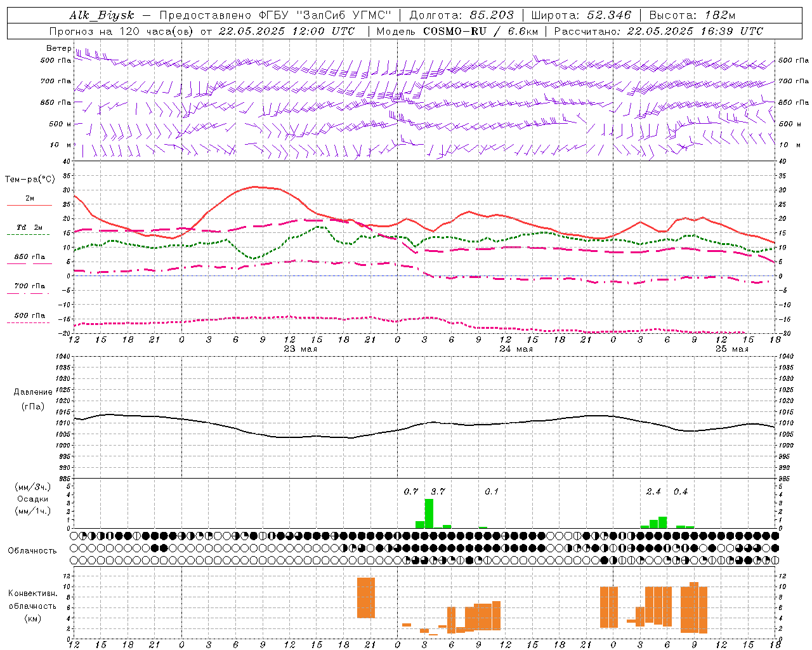The height and width of the screenshot is (650, 812).
Task: Click the 0.7 precipitation total value
Action: (411, 491)
